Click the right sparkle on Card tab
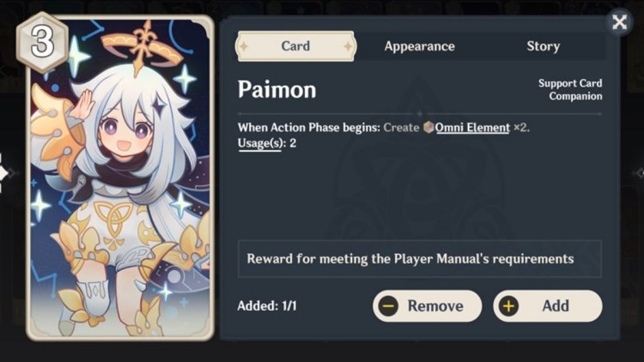The image size is (644, 362). [x=348, y=46]
